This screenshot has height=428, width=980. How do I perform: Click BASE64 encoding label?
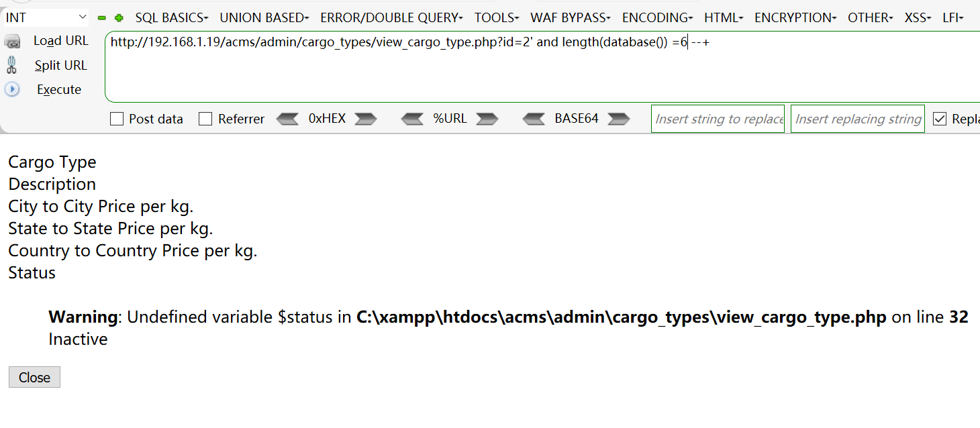click(577, 119)
